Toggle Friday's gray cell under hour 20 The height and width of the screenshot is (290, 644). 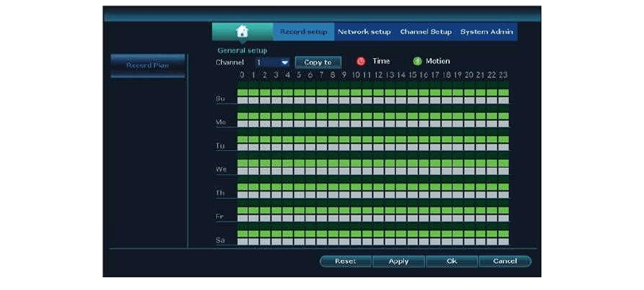pos(469,218)
